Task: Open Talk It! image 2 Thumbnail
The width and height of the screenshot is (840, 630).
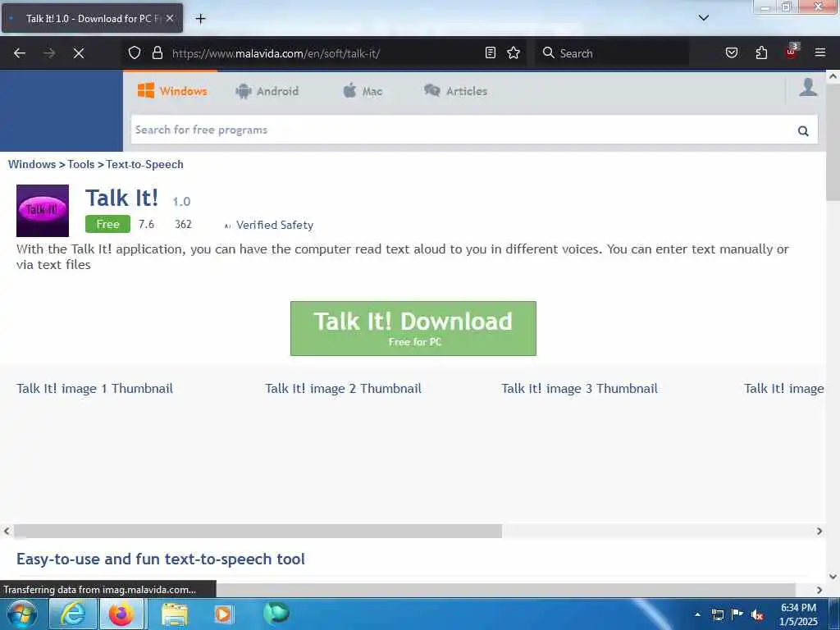Action: pos(344,388)
